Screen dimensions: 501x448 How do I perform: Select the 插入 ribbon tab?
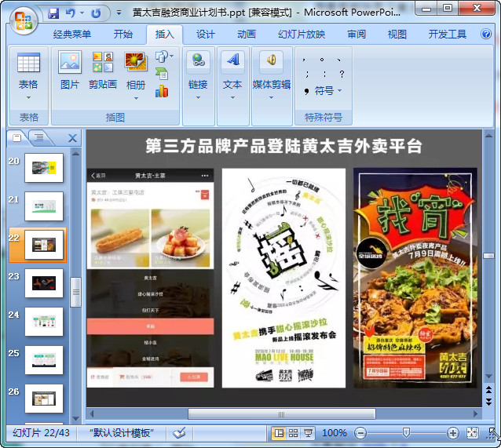point(165,35)
